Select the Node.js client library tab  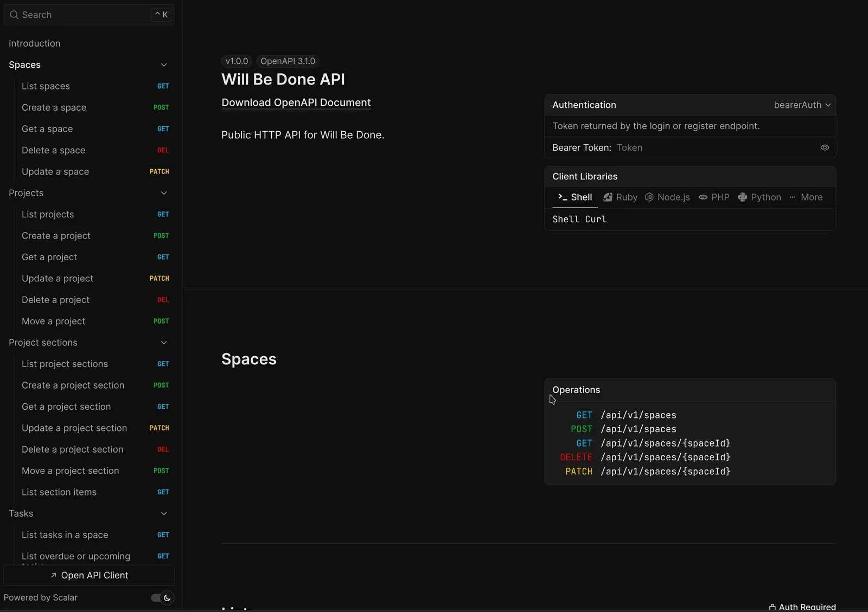(x=667, y=197)
